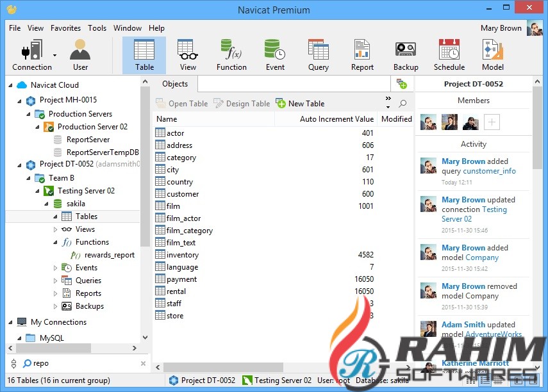
Task: Clear the repo search filter with X
Action: (x=143, y=363)
